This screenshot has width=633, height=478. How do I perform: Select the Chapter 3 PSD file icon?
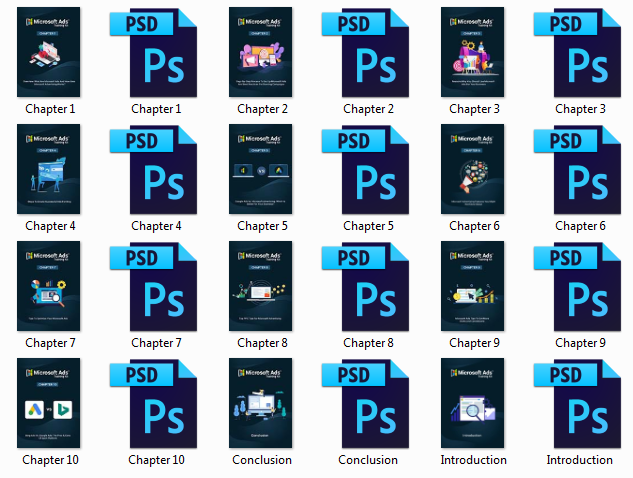pos(577,52)
